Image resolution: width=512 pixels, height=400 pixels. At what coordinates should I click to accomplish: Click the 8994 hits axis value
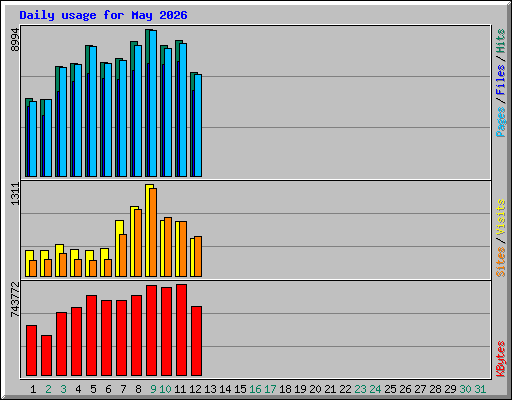point(15,40)
